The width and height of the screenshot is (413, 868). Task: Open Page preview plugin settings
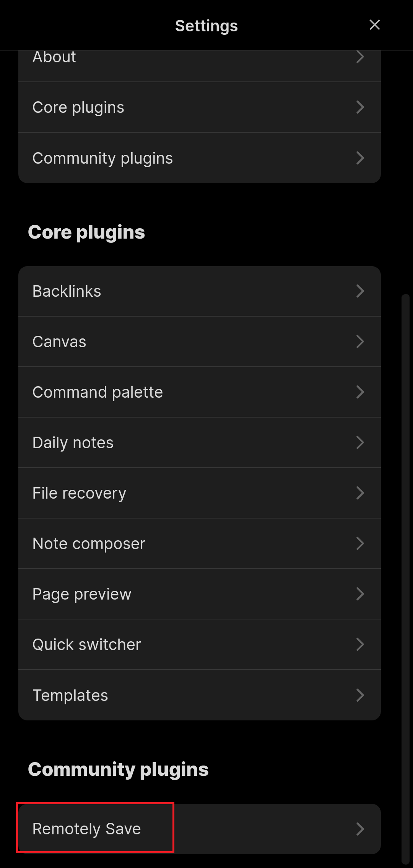coord(199,594)
